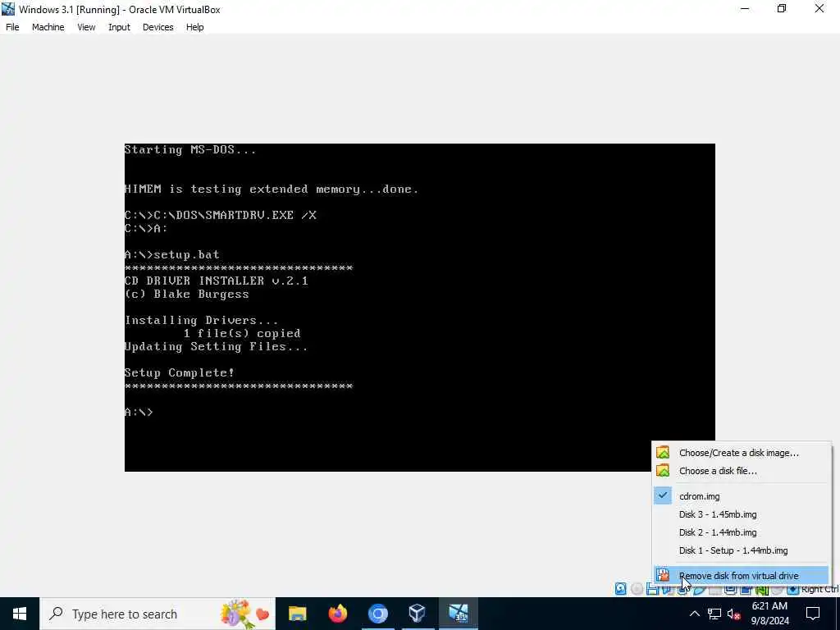This screenshot has height=630, width=840.
Task: Open the Machine menu
Action: [x=48, y=27]
